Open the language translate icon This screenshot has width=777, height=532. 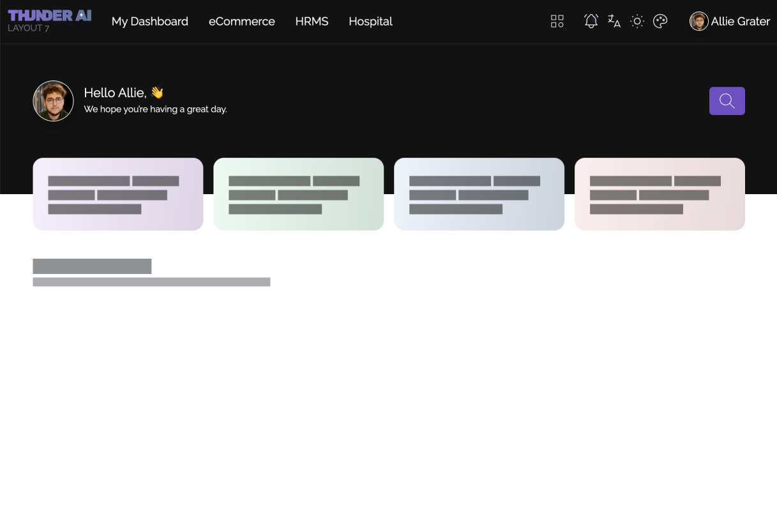[x=614, y=22]
